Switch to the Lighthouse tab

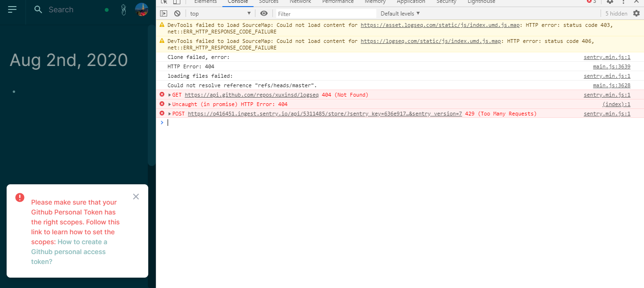(481, 2)
